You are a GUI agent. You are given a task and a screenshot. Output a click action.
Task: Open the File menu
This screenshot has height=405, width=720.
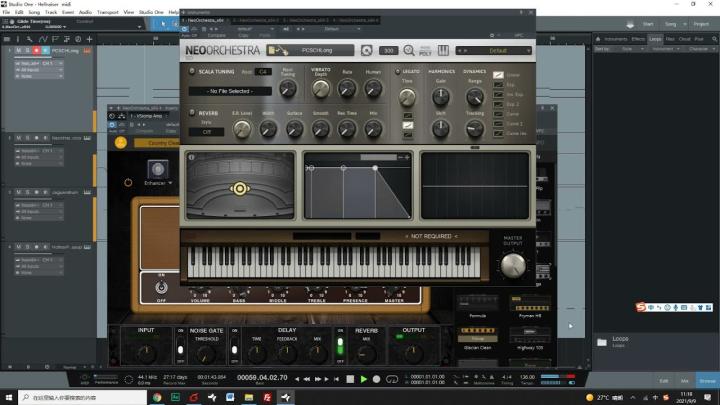point(6,12)
